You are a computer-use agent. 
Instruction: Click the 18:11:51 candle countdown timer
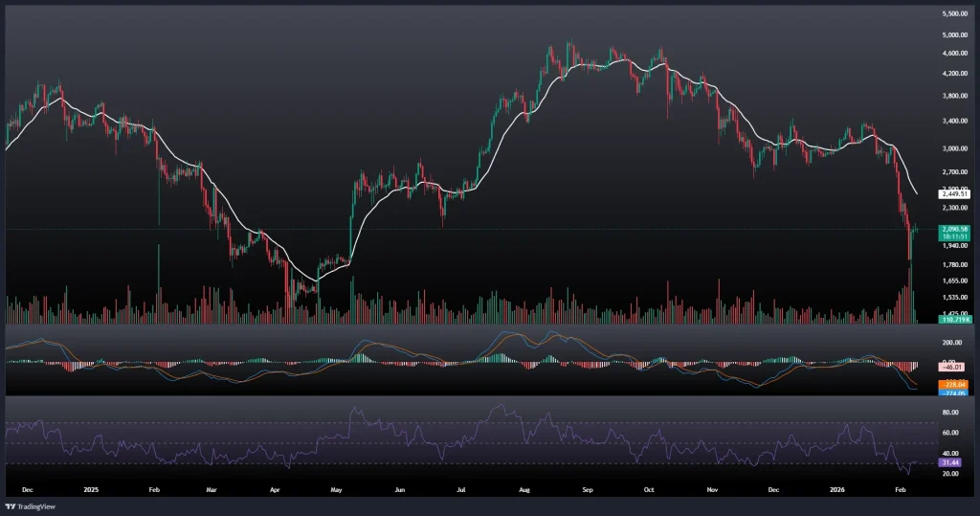pos(929,236)
